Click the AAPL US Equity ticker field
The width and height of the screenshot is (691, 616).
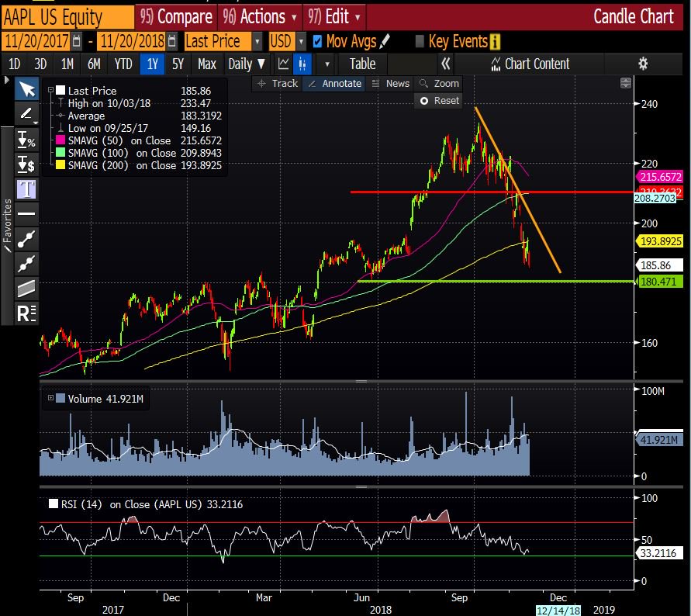coord(67,17)
